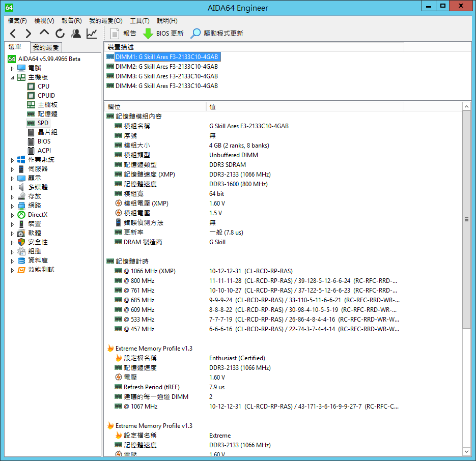Screen dimensions: 476x461
Task: Click the ACPI chip icon in the tree
Action: (x=31, y=151)
